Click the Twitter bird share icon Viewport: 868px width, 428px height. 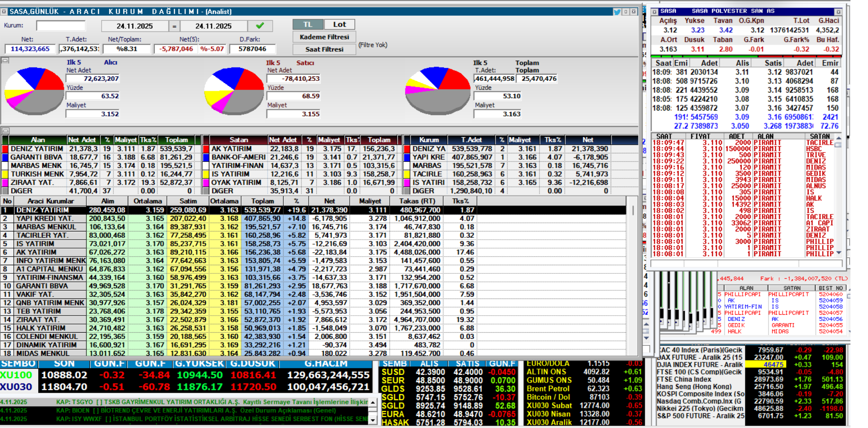[x=616, y=12]
